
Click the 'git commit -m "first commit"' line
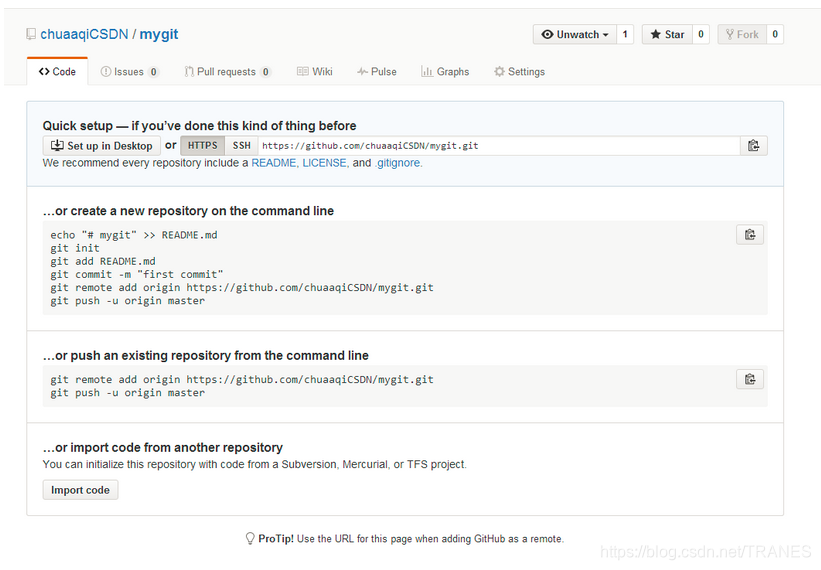click(x=137, y=274)
